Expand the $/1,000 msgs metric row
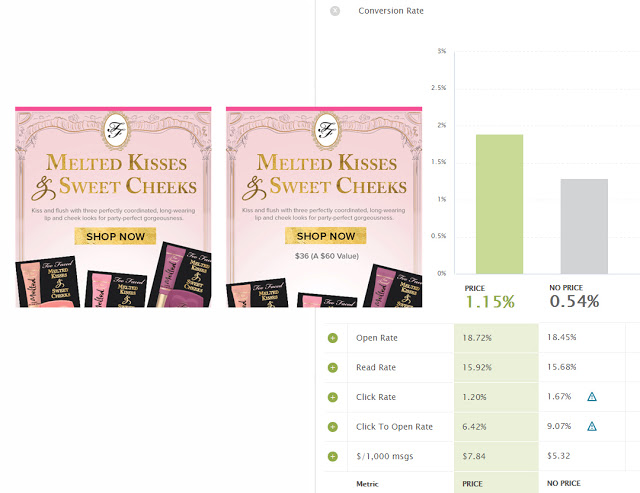Viewport: 640px width, 493px height. pyautogui.click(x=333, y=456)
